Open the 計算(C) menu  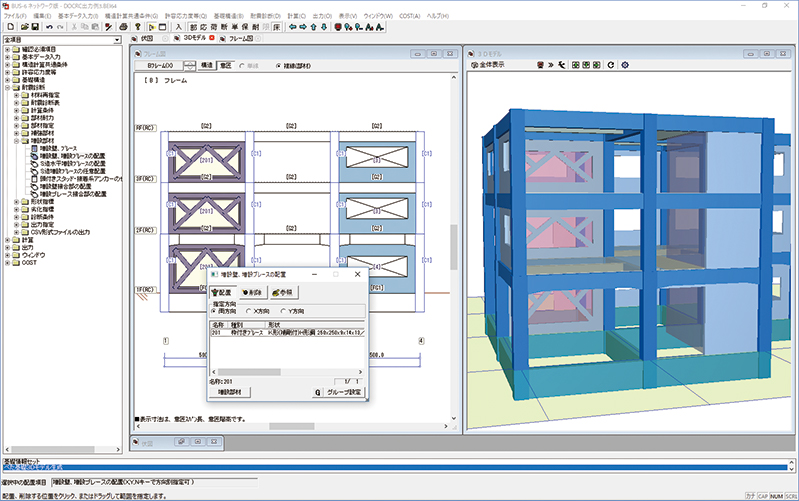click(x=296, y=17)
